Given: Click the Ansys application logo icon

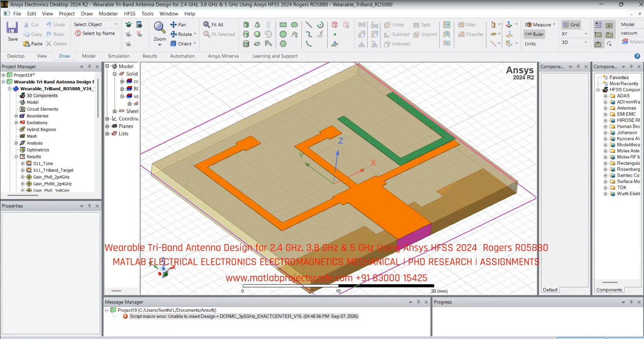Looking at the screenshot, I should [x=5, y=4].
